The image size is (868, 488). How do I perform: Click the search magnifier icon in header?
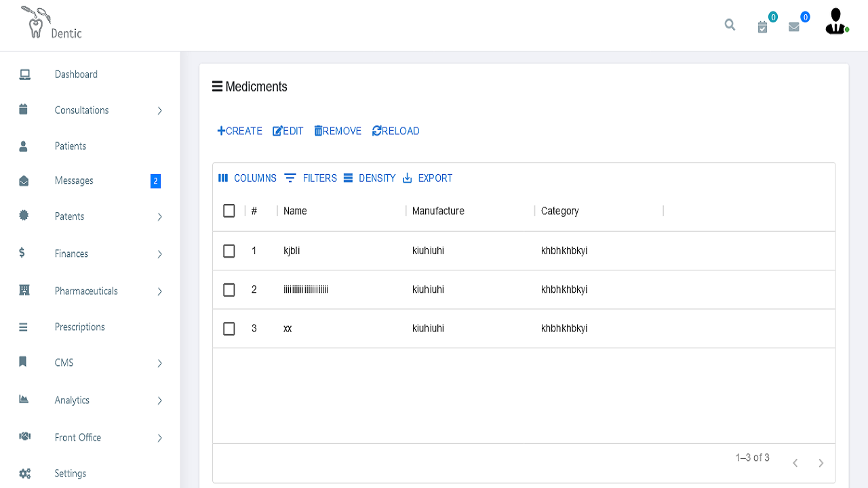(730, 25)
